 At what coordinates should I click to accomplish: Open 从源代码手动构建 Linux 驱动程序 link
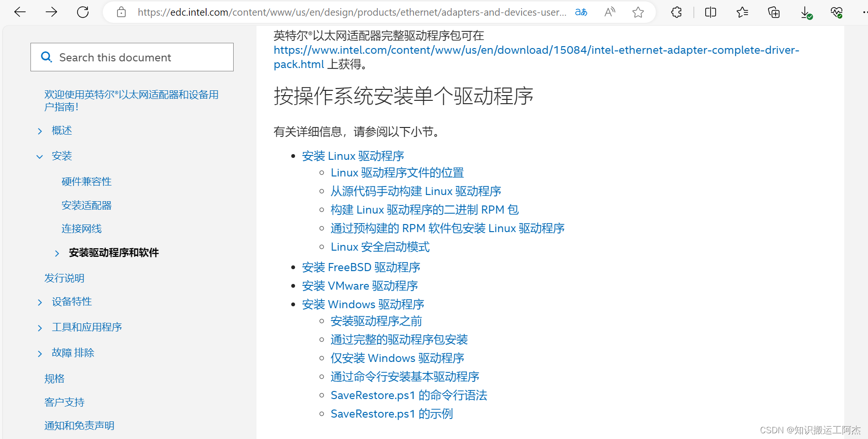[416, 191]
